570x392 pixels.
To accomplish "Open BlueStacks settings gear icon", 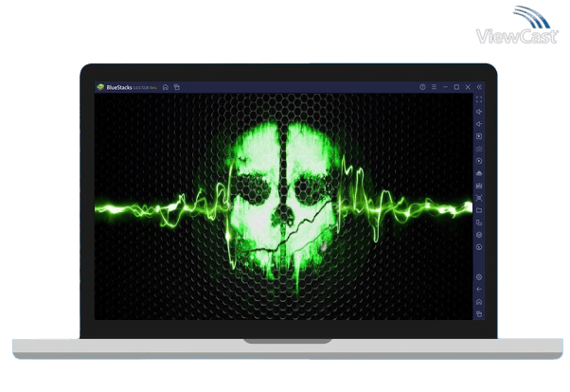I will [x=479, y=277].
